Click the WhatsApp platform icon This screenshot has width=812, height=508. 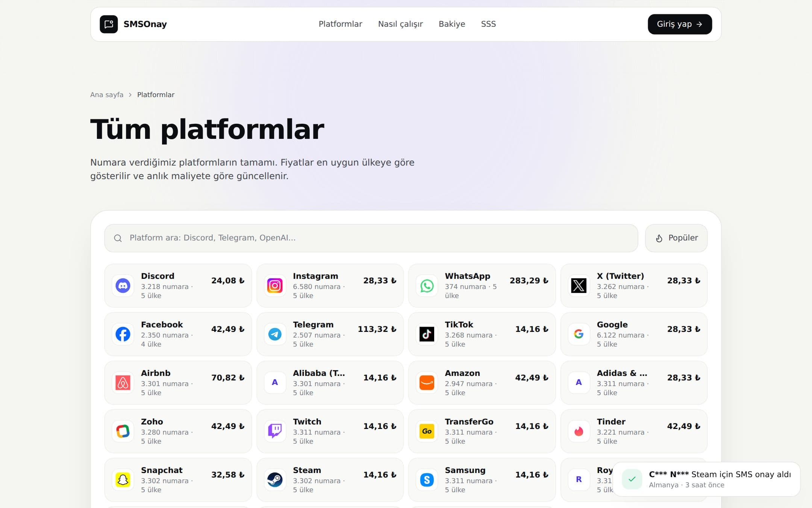click(x=427, y=286)
